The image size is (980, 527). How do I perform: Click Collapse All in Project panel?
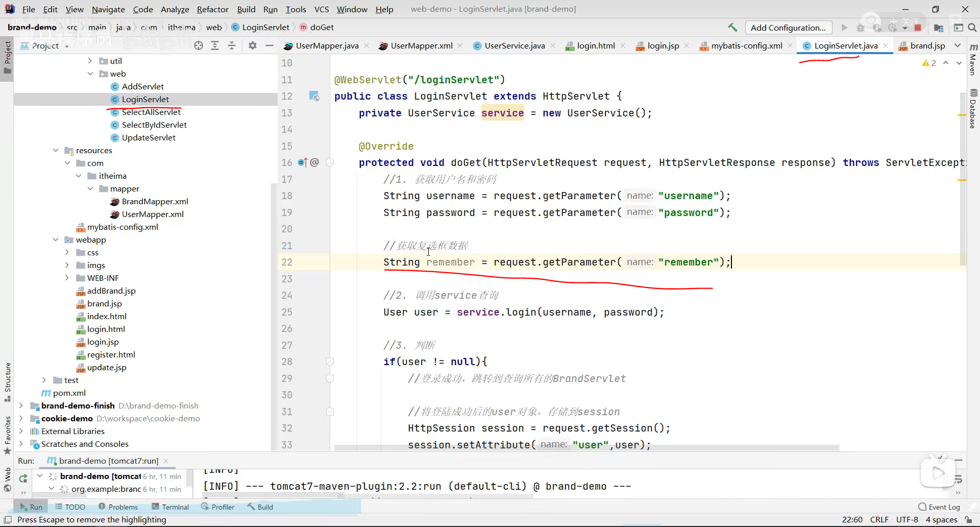[x=232, y=45]
